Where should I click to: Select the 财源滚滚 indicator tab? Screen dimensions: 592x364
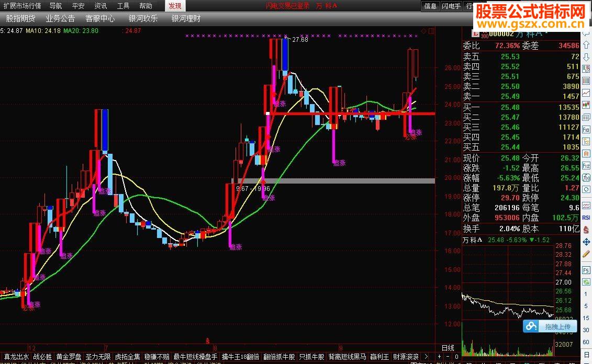coord(406,357)
